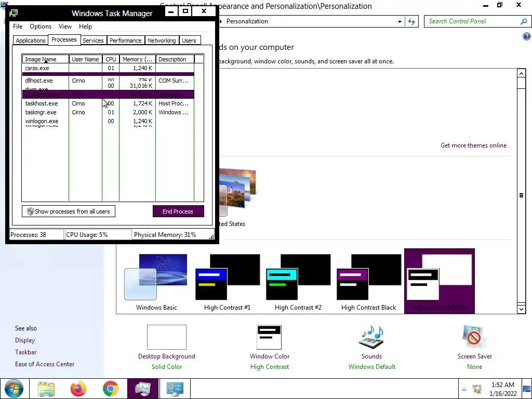Switch to the Networking tab
532x399 pixels.
162,41
